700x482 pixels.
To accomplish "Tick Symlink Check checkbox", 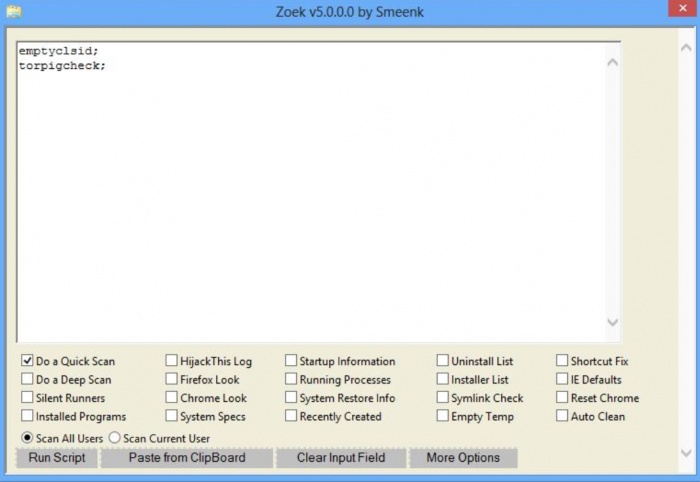I will [442, 397].
